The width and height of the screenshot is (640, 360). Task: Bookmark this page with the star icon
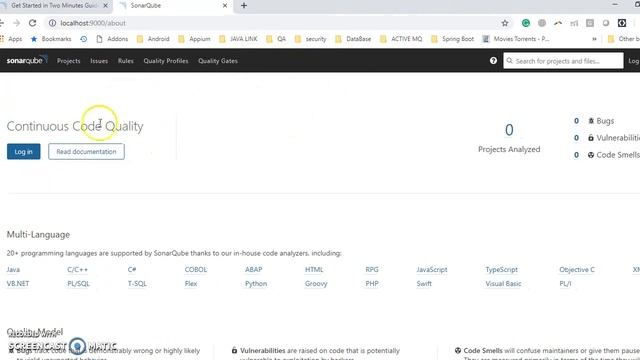[505, 23]
